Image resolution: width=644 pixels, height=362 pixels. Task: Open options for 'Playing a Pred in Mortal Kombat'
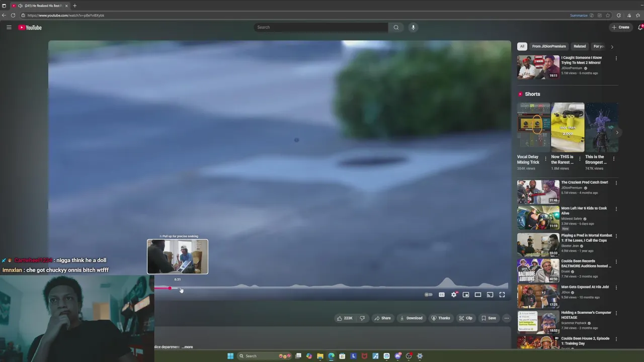616,236
